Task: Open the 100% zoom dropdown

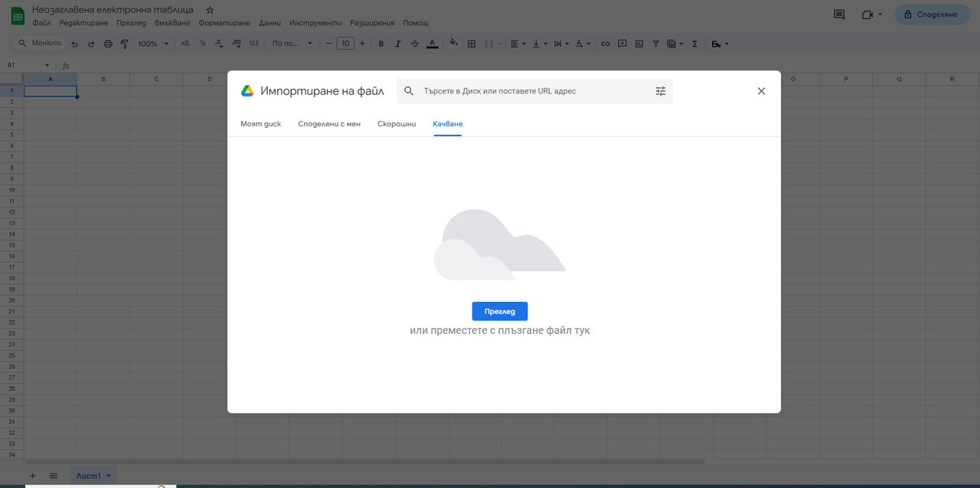Action: coord(153,44)
